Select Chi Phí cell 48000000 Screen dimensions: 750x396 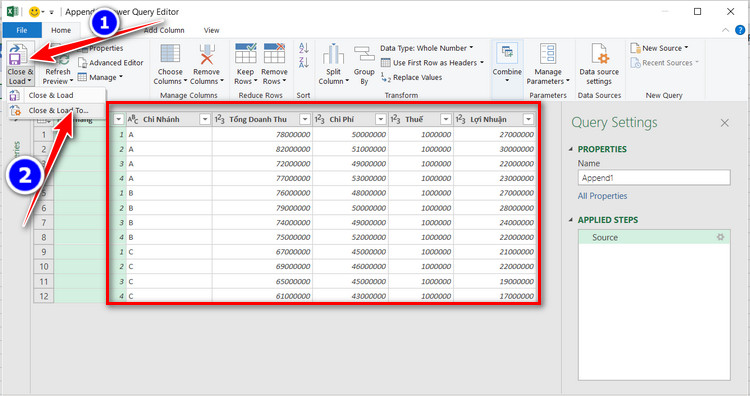tap(351, 193)
